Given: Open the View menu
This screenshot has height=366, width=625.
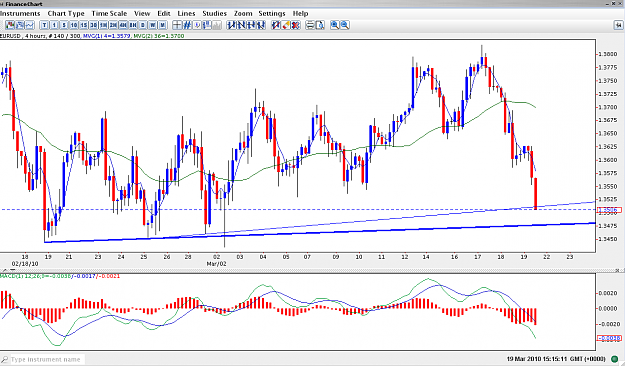Looking at the screenshot, I should [142, 13].
